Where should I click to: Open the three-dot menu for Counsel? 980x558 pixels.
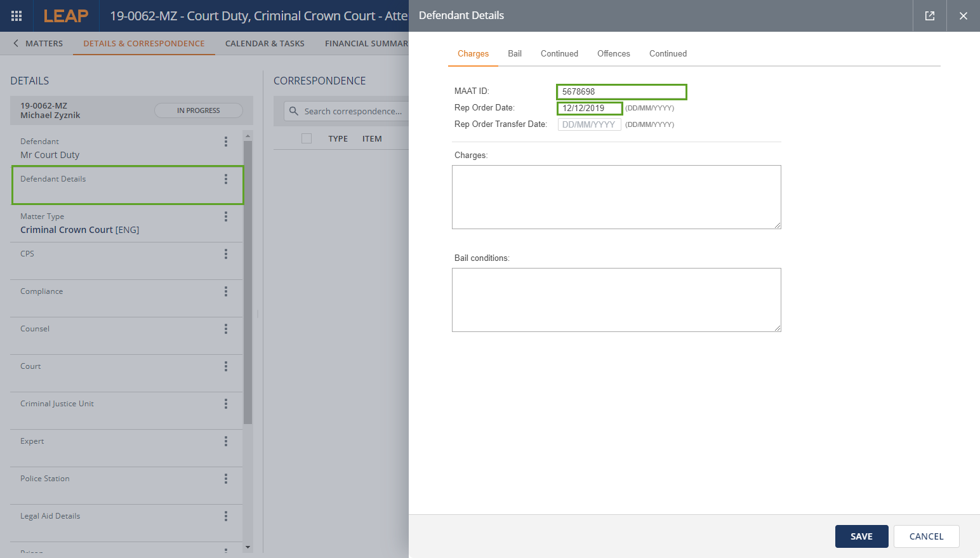pos(225,329)
